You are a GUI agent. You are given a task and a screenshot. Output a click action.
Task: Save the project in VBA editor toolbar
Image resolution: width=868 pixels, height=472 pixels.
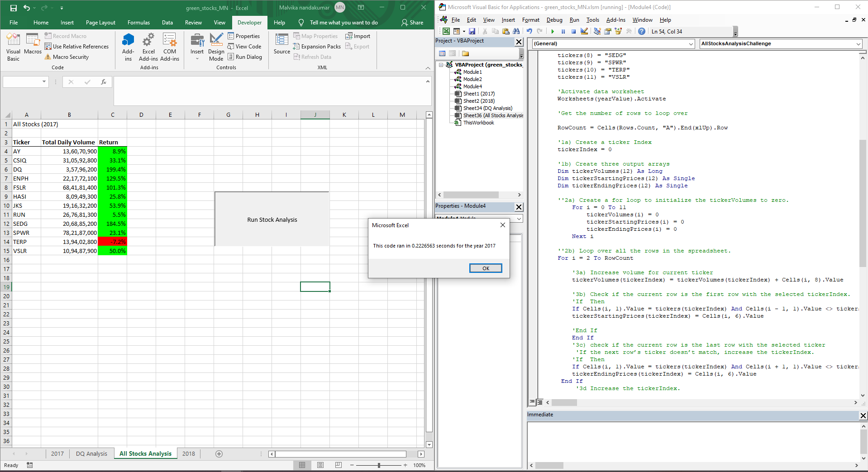point(472,31)
